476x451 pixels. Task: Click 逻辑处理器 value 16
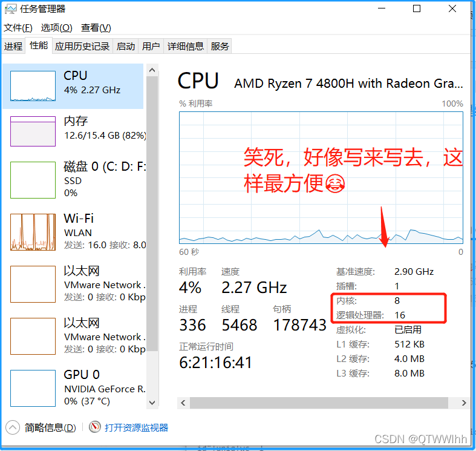click(400, 315)
